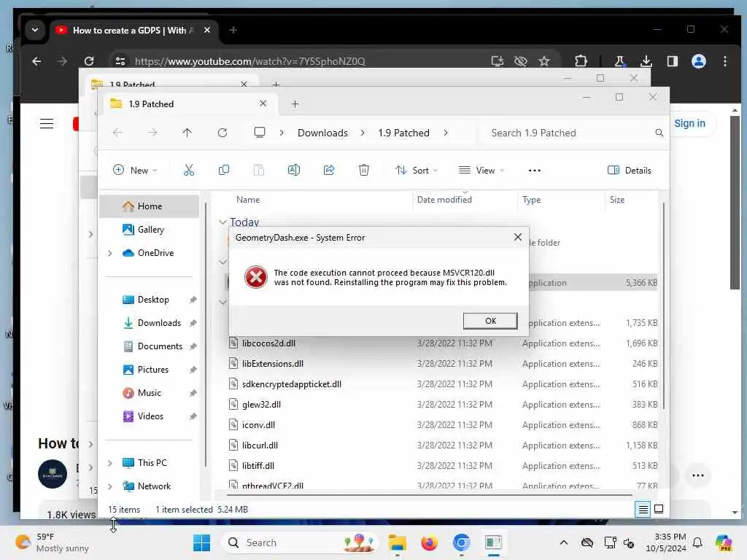Click 1.9 Patched in the address breadcrumb
The image size is (747, 560).
403,133
